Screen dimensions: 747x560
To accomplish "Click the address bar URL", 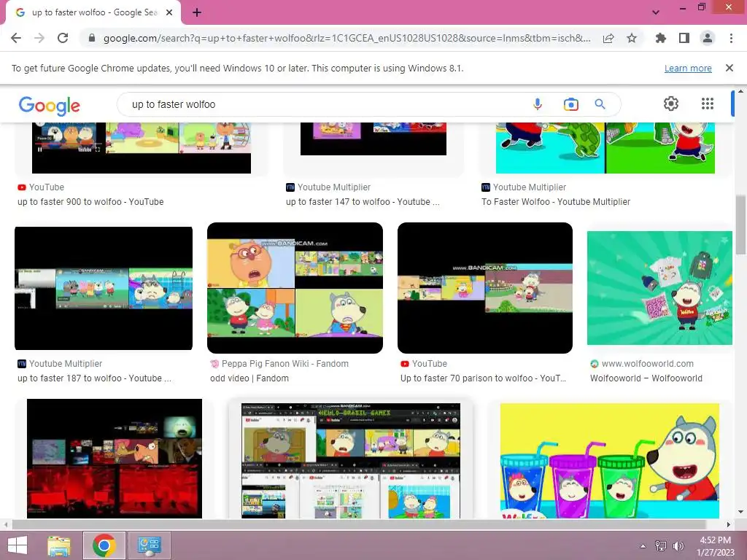I will (347, 38).
